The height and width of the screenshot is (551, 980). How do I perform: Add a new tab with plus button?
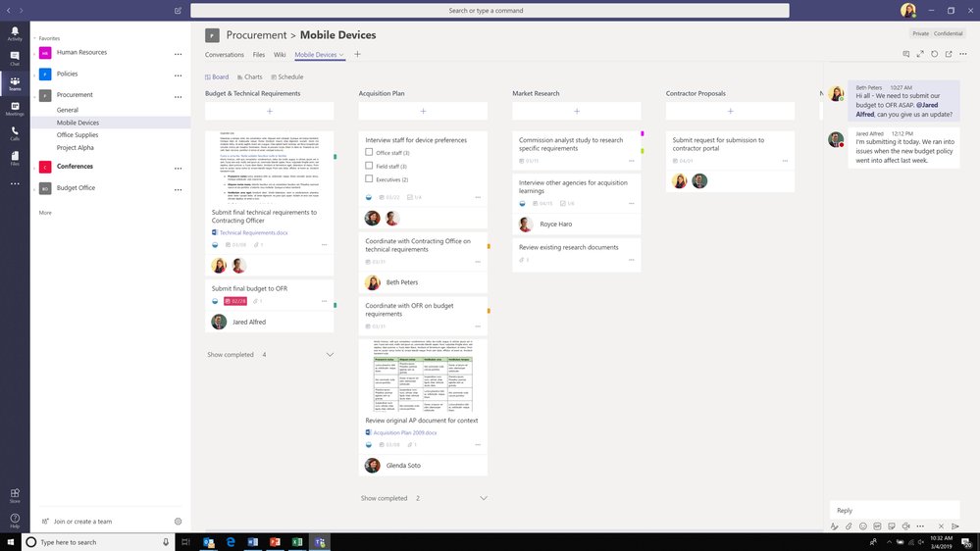click(357, 54)
